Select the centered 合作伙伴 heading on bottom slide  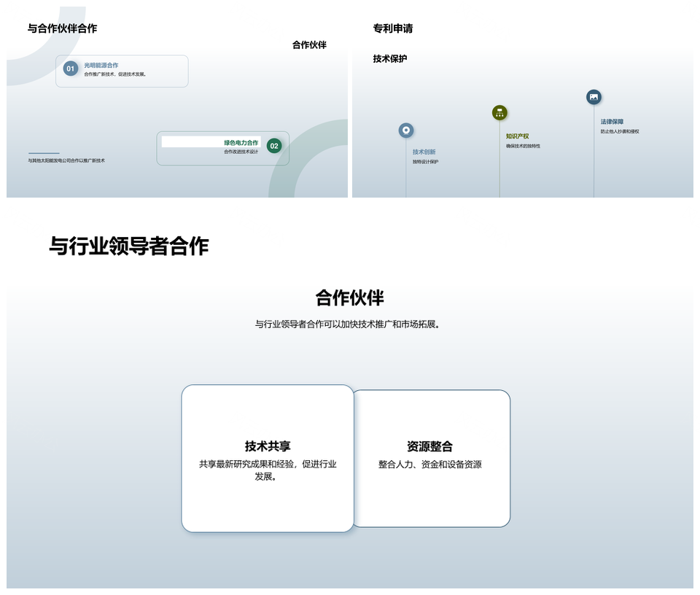(x=349, y=297)
